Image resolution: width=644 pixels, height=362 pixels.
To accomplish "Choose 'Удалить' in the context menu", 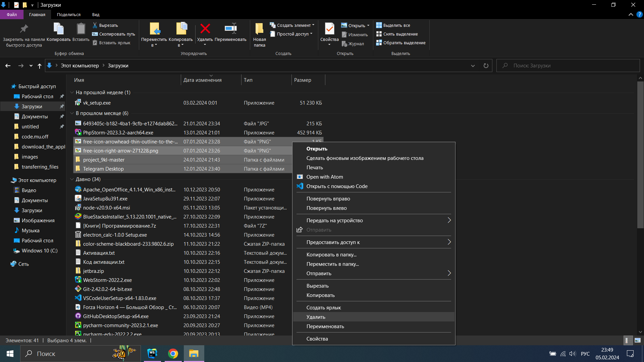I will click(x=374, y=317).
